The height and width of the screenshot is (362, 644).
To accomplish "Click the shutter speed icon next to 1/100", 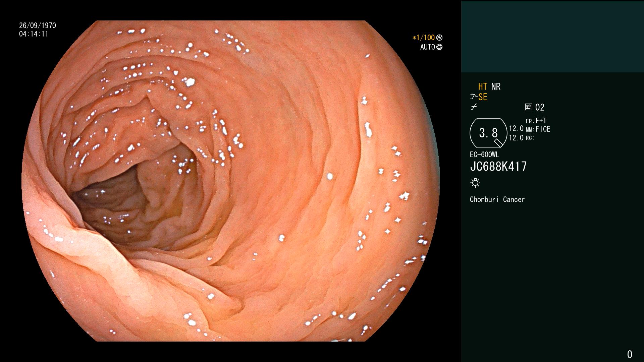I will 439,38.
